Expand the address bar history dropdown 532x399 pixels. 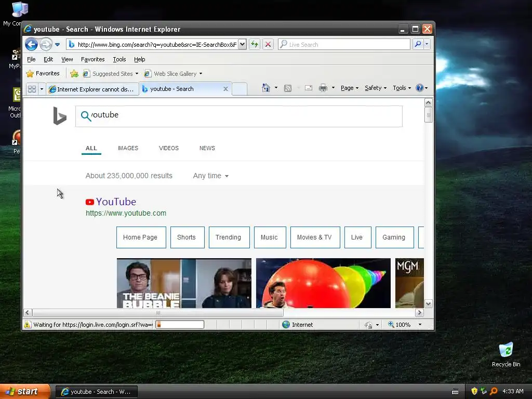click(242, 45)
